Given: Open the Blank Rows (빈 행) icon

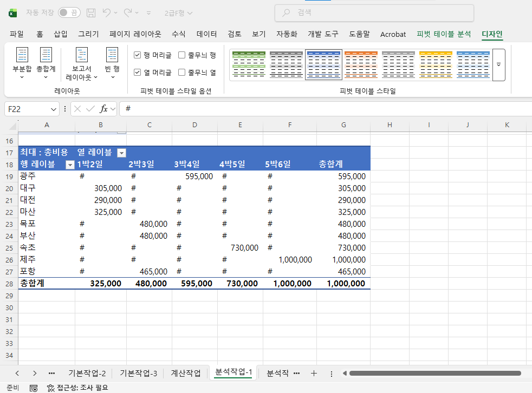Looking at the screenshot, I should pyautogui.click(x=112, y=60).
